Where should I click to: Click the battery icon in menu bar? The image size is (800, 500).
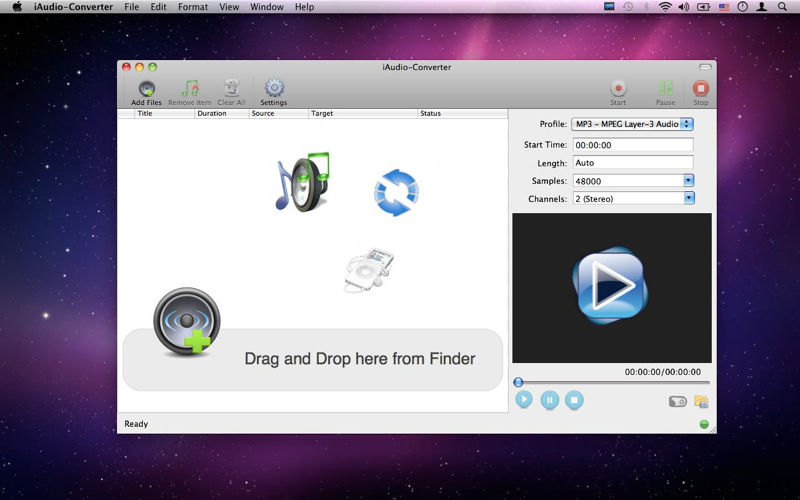point(704,7)
